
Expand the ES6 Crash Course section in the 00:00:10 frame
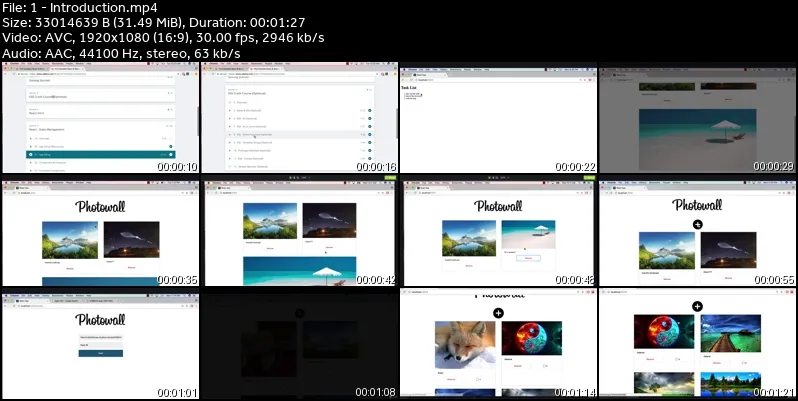tap(101, 95)
